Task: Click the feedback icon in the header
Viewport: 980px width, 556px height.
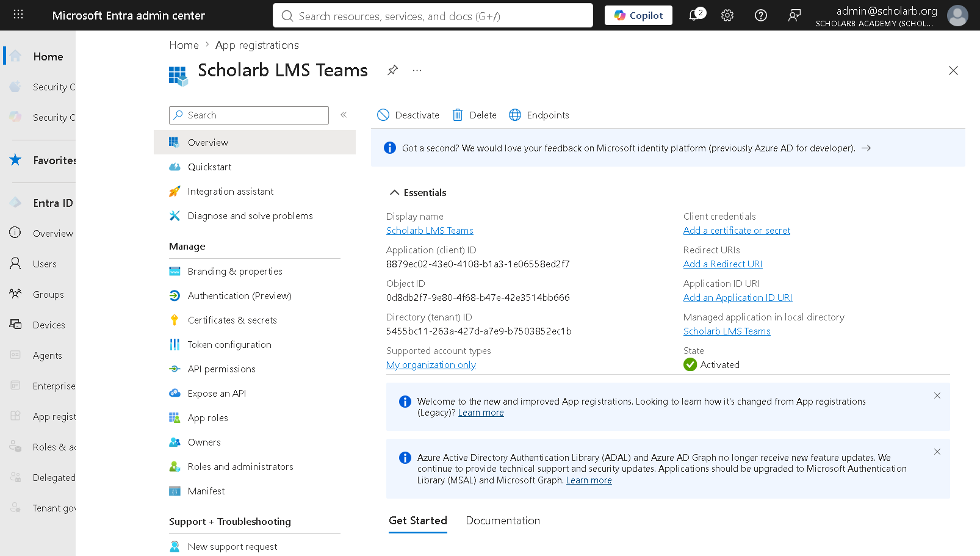Action: (x=794, y=15)
